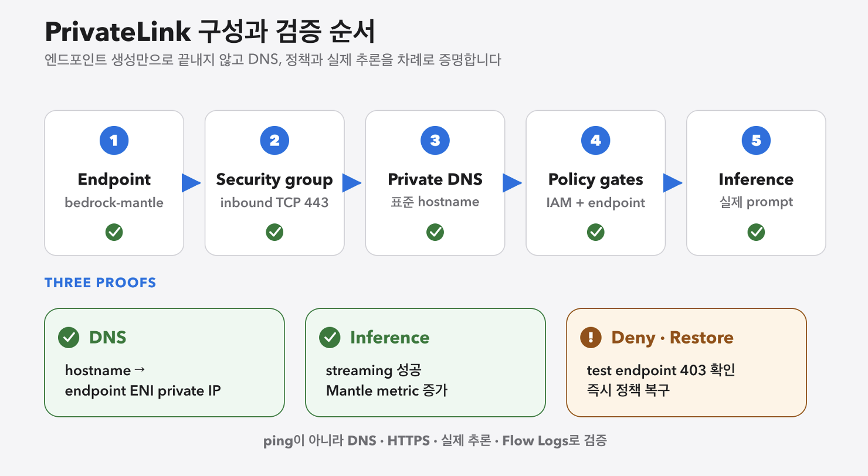Image resolution: width=868 pixels, height=476 pixels.
Task: Select the Security group step title
Action: pos(274,179)
